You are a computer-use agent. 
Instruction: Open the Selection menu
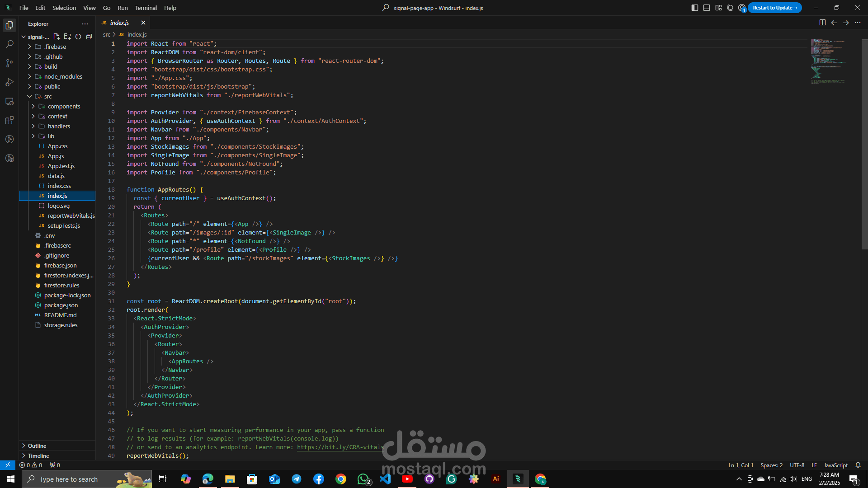click(64, 8)
